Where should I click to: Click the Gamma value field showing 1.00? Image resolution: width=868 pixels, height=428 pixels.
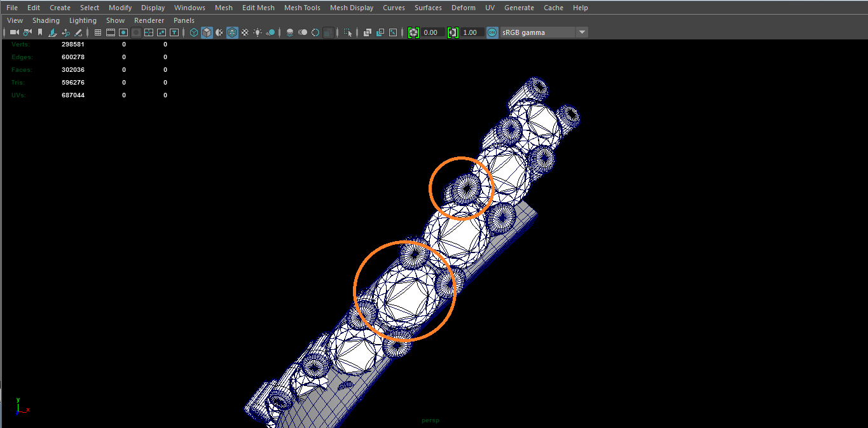471,32
